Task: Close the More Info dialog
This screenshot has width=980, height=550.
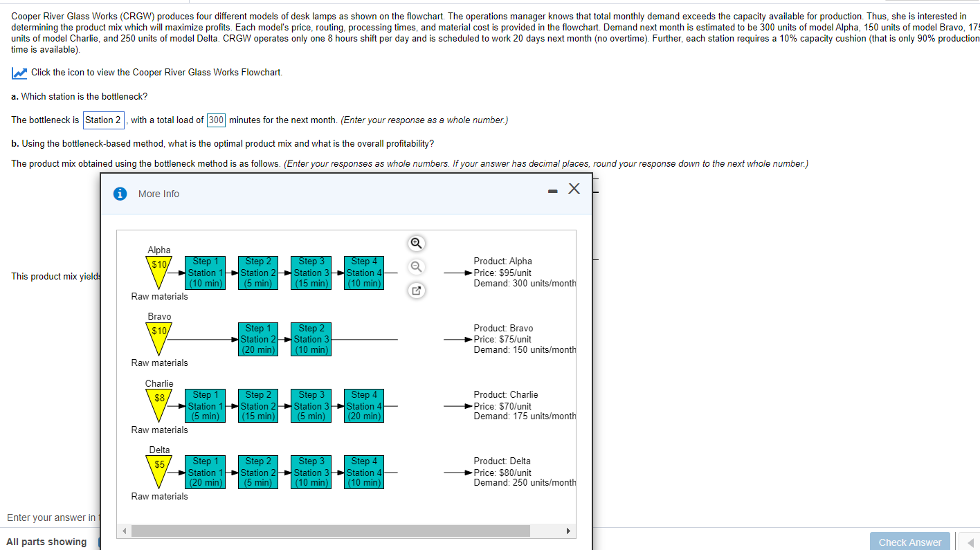Action: [x=574, y=190]
